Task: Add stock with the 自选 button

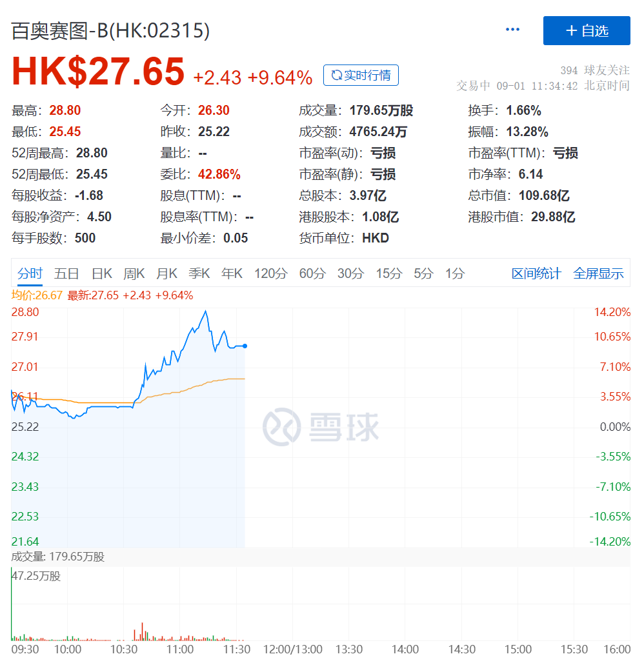Action: pos(587,30)
